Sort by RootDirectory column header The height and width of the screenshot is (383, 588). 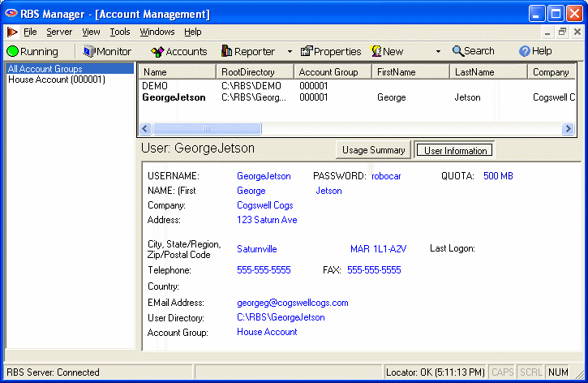255,71
